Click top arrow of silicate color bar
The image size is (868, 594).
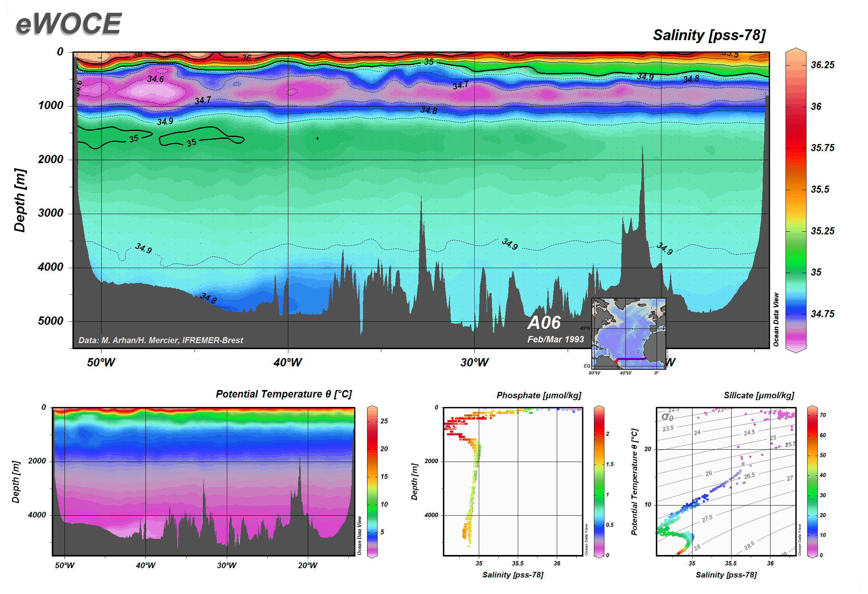(x=812, y=407)
